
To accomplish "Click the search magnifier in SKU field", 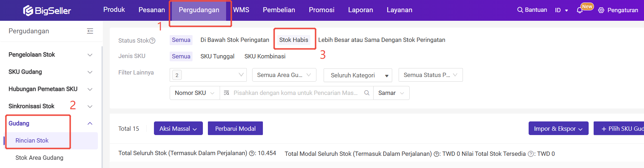I will 366,93.
